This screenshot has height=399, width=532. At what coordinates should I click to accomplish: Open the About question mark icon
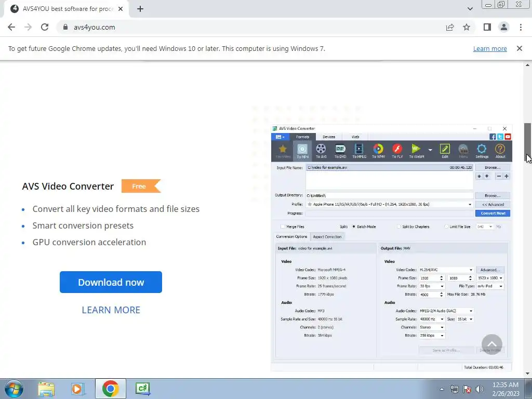tap(500, 151)
